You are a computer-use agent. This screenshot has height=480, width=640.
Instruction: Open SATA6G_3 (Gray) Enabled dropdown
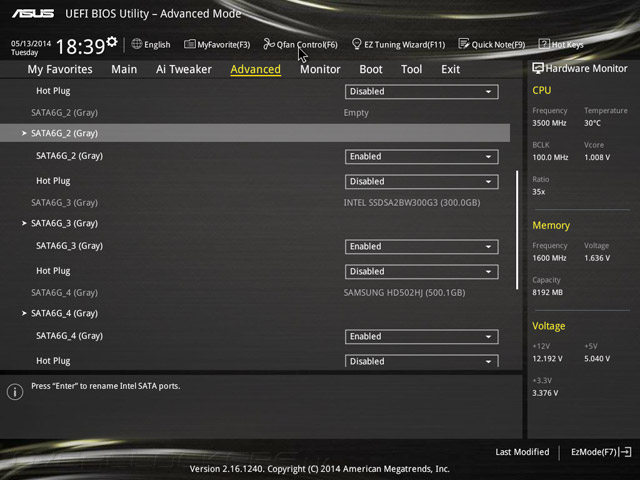click(x=422, y=247)
